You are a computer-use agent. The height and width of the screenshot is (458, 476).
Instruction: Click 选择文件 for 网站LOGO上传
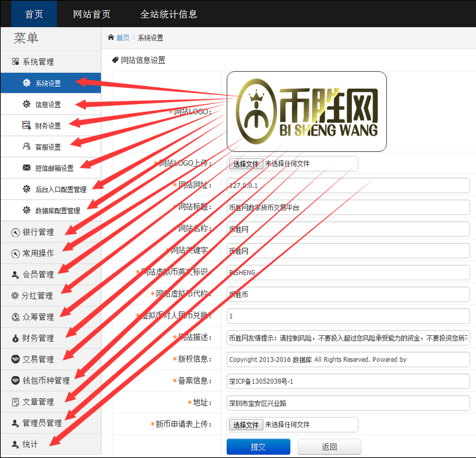point(245,164)
